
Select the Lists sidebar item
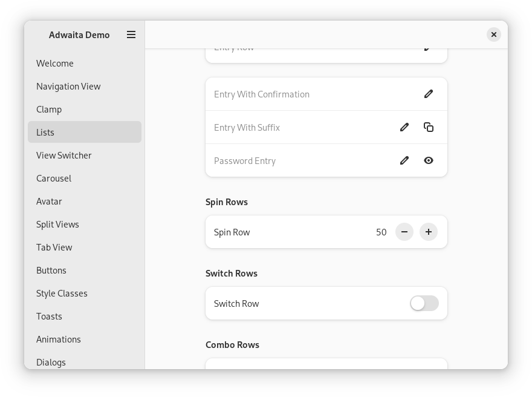pos(85,132)
